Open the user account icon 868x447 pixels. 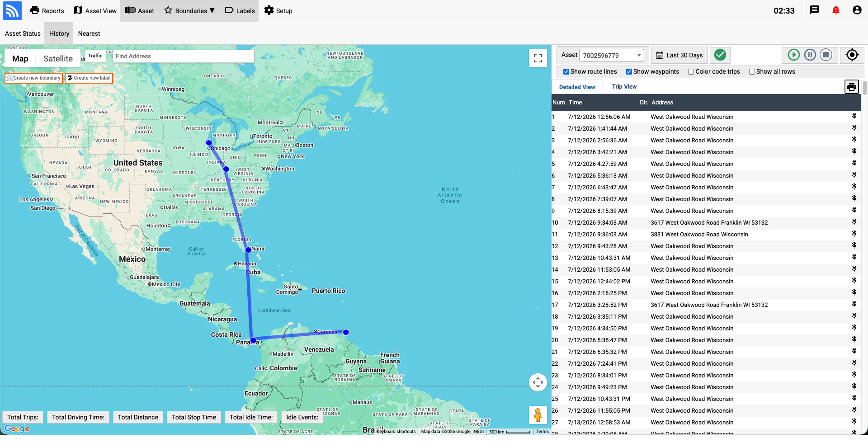857,10
